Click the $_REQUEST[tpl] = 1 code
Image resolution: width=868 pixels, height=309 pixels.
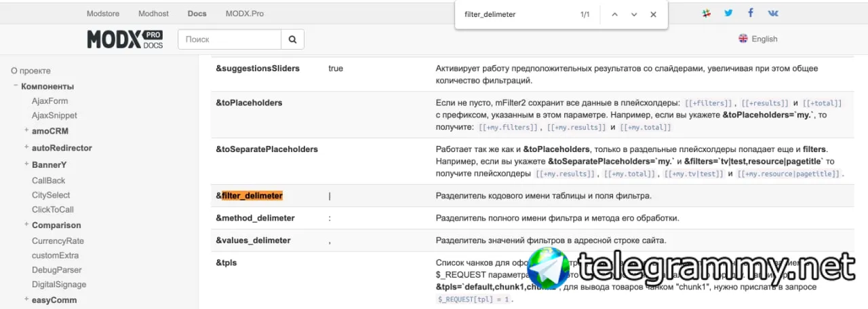pyautogui.click(x=473, y=299)
